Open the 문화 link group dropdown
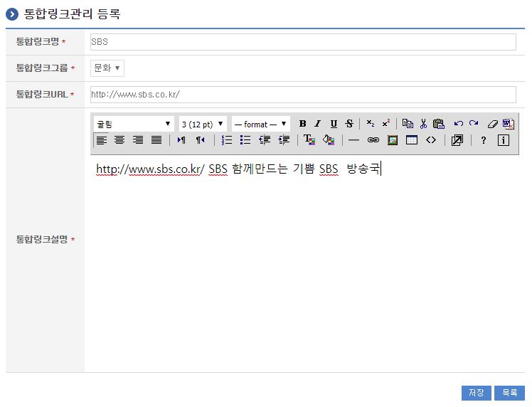The height and width of the screenshot is (407, 532). coord(107,68)
